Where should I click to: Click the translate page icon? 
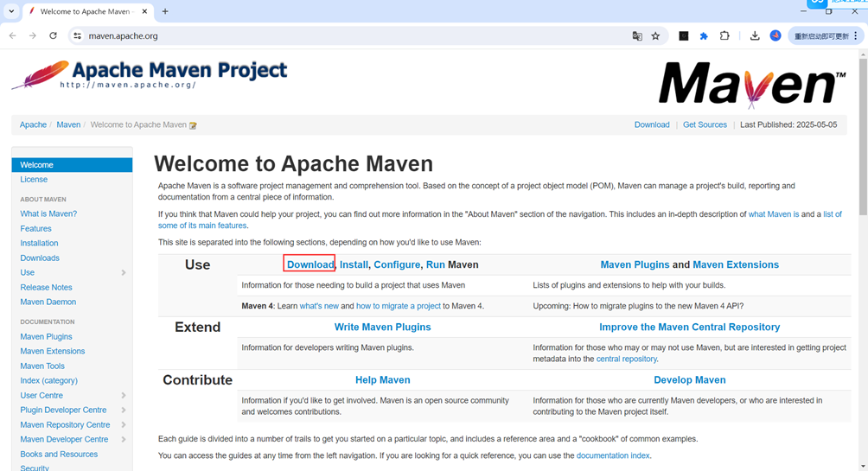click(637, 36)
